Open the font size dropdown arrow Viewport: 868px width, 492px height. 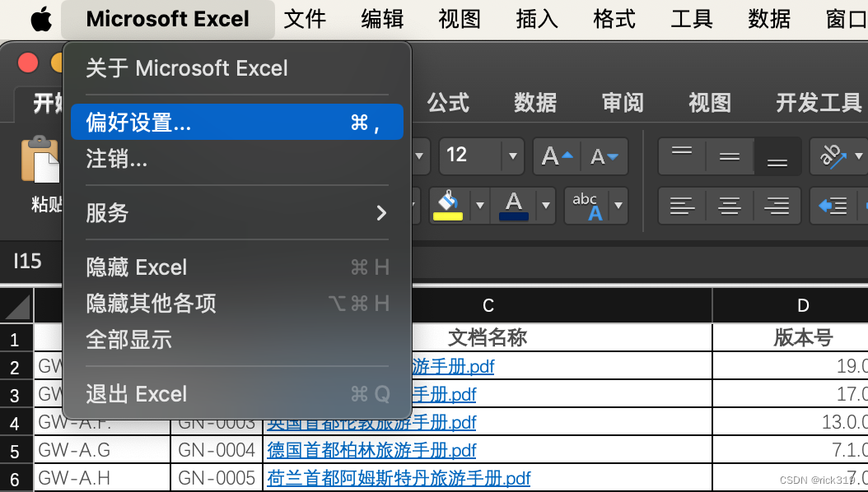512,155
